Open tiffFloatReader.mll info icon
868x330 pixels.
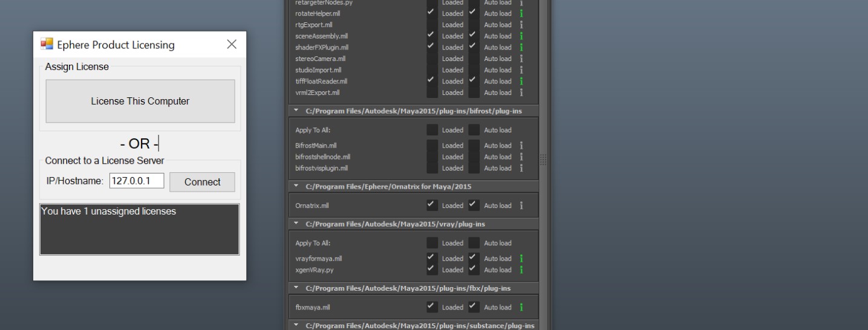[521, 81]
